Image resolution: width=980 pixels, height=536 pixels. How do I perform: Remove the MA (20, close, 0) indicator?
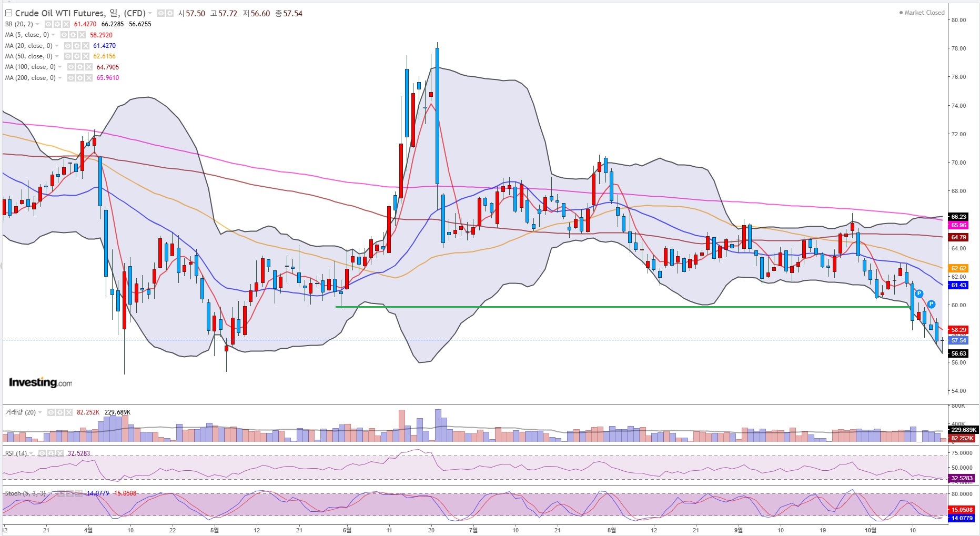(85, 46)
